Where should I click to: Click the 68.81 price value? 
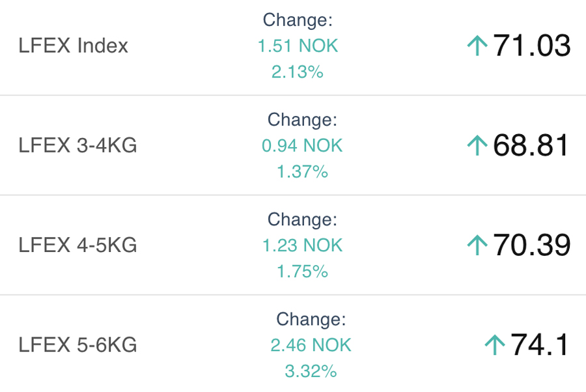coord(531,145)
